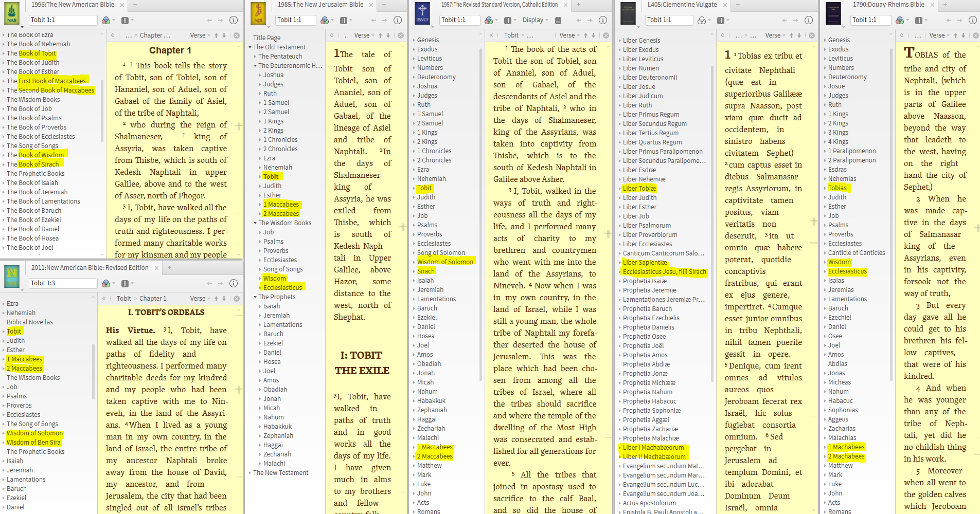Jump to next verse in New American Bible locator

click(224, 35)
